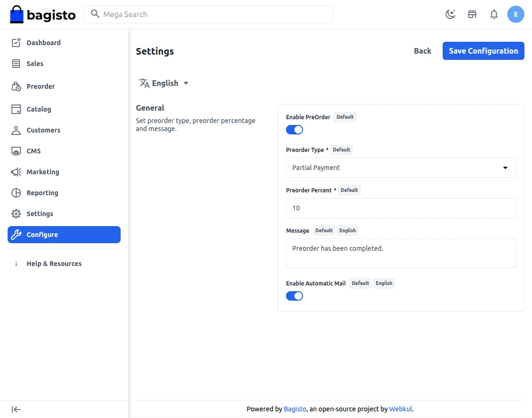
Task: Click the language translate icon
Action: tap(144, 83)
